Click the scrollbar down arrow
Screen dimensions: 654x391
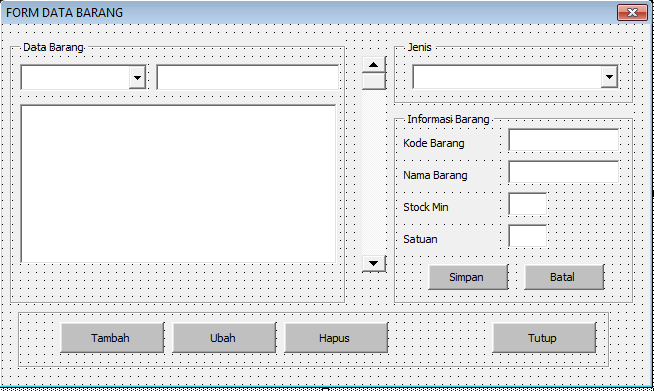click(x=373, y=263)
